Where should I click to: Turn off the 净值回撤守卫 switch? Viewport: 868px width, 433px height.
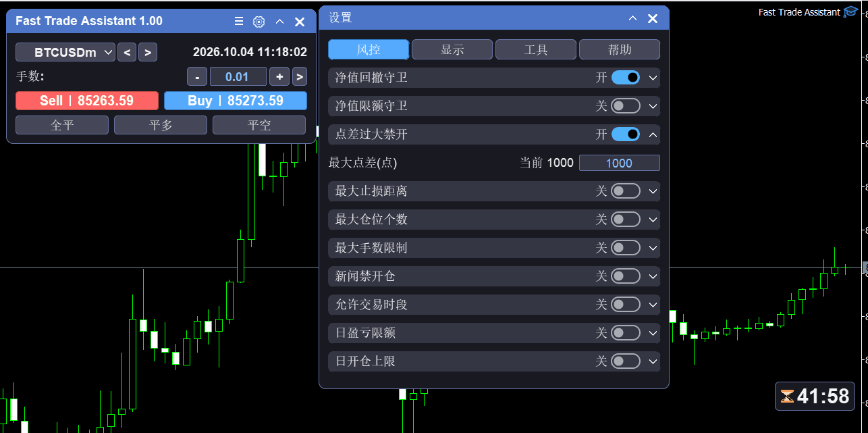pos(626,78)
